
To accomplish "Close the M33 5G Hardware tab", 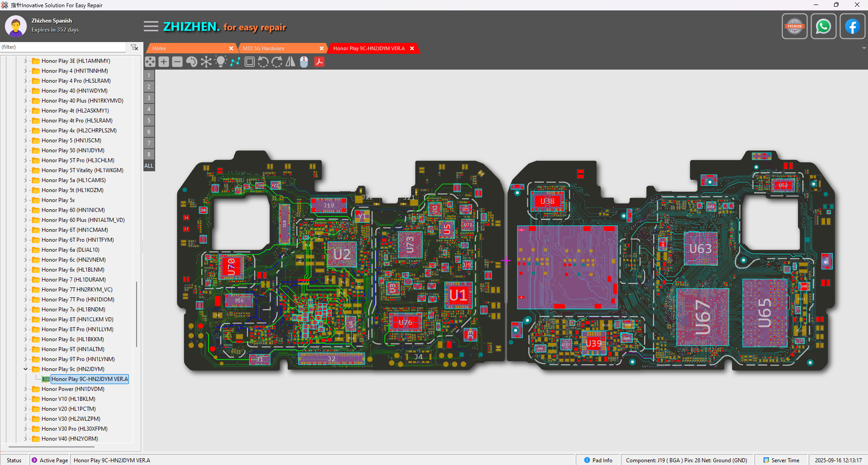I will tap(322, 48).
